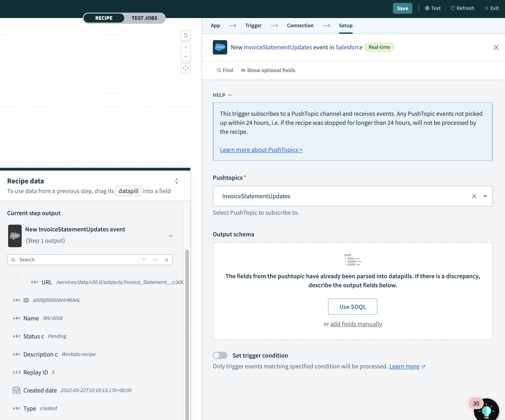Toggle Show optional fields
Image resolution: width=505 pixels, height=420 pixels.
click(x=268, y=70)
